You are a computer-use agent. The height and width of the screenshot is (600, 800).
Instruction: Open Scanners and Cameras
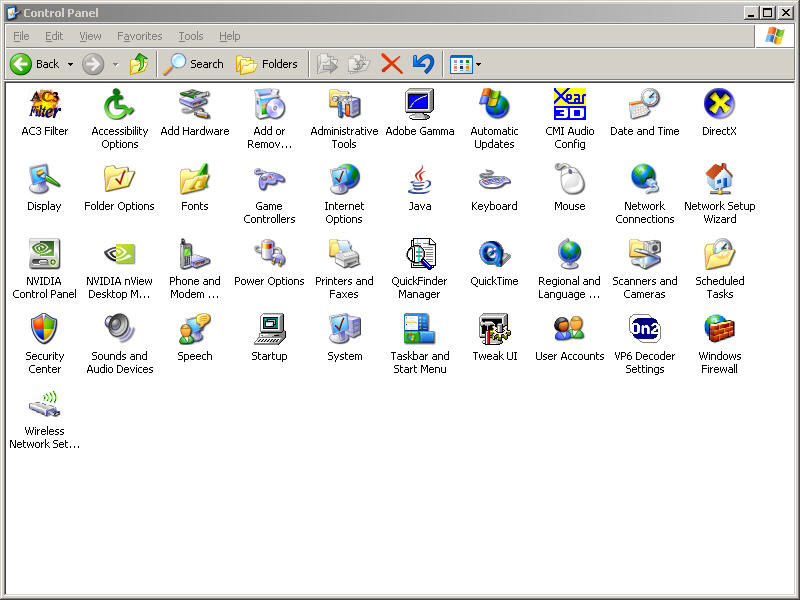coord(644,269)
